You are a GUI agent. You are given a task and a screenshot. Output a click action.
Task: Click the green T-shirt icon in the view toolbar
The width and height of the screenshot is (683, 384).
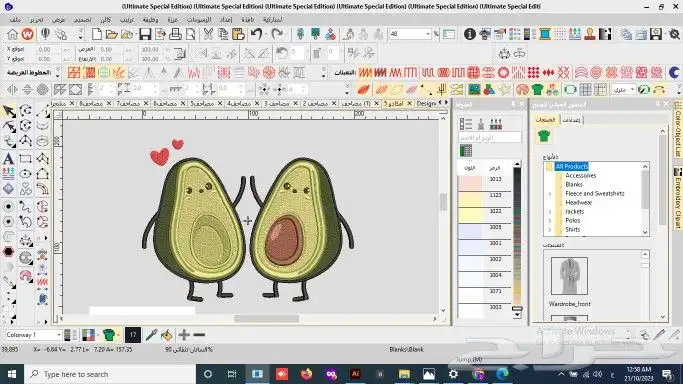(x=538, y=90)
